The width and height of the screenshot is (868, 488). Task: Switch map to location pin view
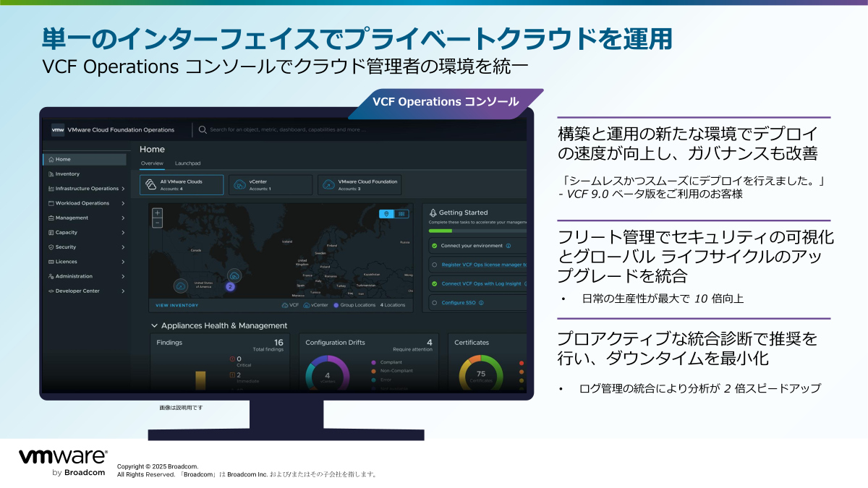(387, 214)
